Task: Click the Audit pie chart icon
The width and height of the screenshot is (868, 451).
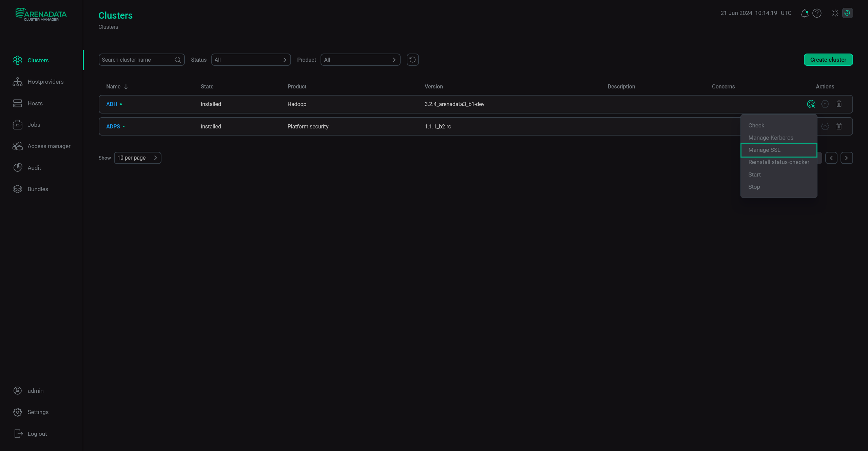Action: pos(18,168)
